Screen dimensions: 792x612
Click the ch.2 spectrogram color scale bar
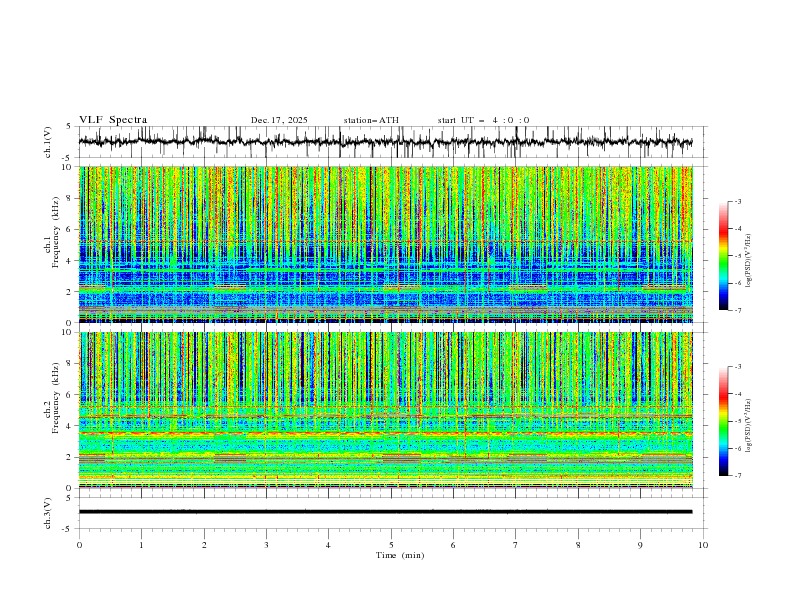click(x=723, y=421)
